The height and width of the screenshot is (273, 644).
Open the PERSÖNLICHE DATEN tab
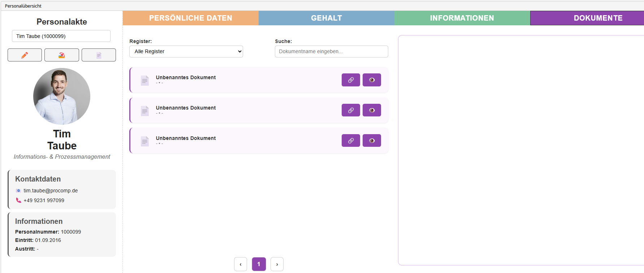pos(190,18)
